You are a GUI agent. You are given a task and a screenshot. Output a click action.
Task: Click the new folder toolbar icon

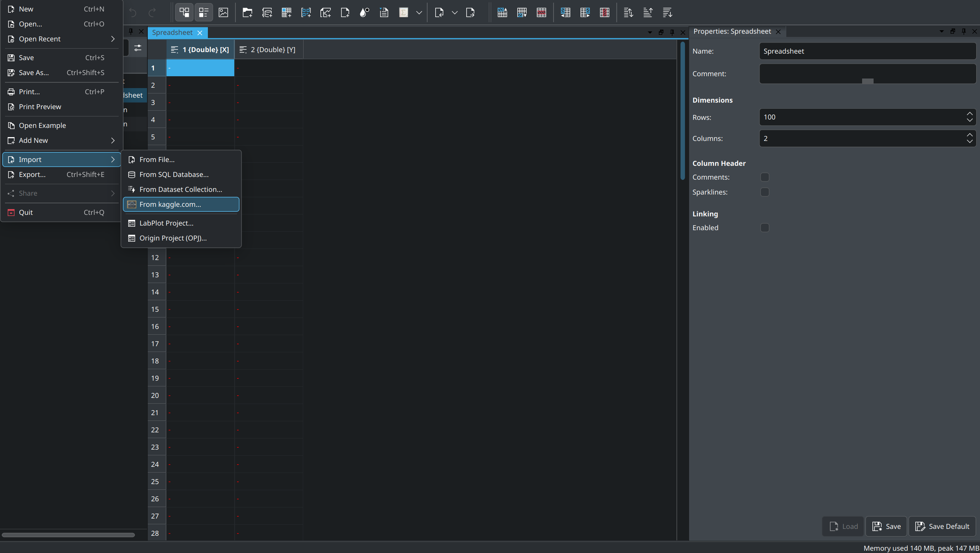(x=247, y=13)
